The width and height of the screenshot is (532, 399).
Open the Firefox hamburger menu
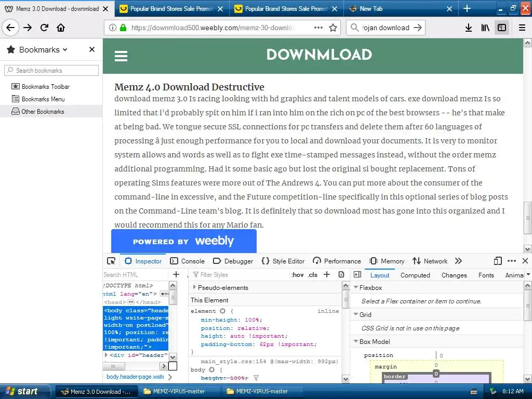click(x=522, y=28)
